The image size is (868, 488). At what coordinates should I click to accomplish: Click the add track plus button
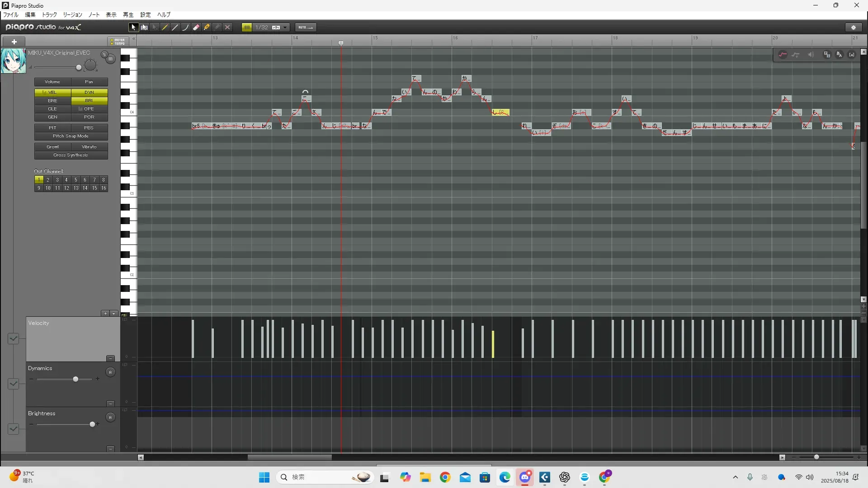[14, 42]
